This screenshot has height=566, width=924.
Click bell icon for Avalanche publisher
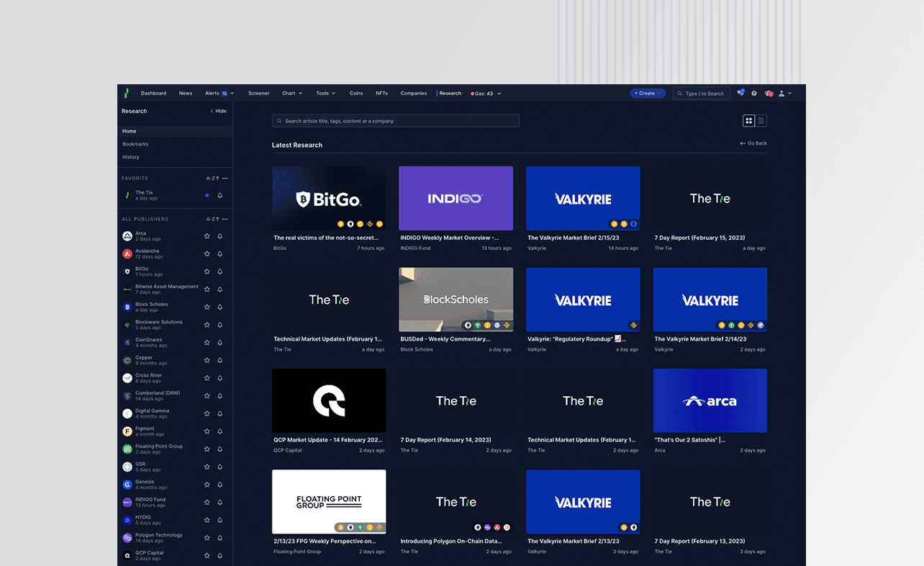coord(220,253)
